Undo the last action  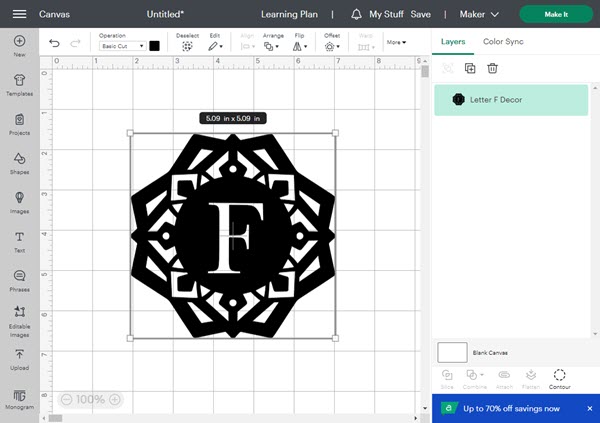pyautogui.click(x=54, y=43)
